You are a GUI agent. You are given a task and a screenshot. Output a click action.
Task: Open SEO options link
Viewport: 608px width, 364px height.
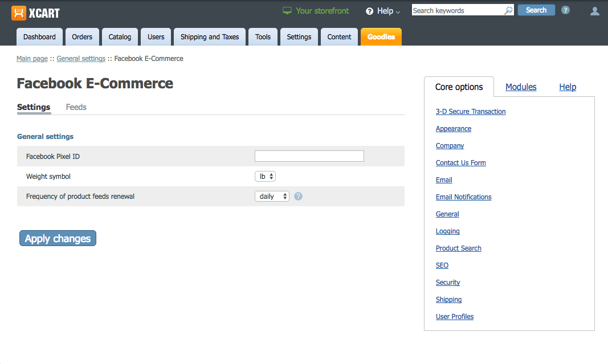coord(442,265)
